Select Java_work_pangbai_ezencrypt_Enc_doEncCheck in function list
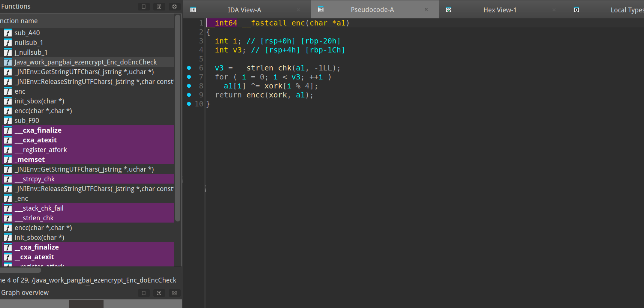 tap(85, 62)
